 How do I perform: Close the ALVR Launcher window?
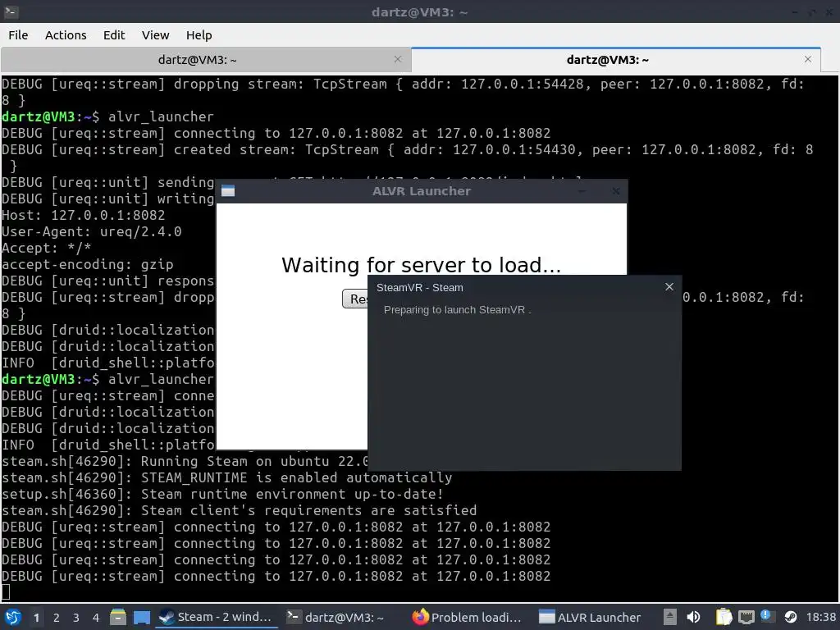tap(615, 190)
